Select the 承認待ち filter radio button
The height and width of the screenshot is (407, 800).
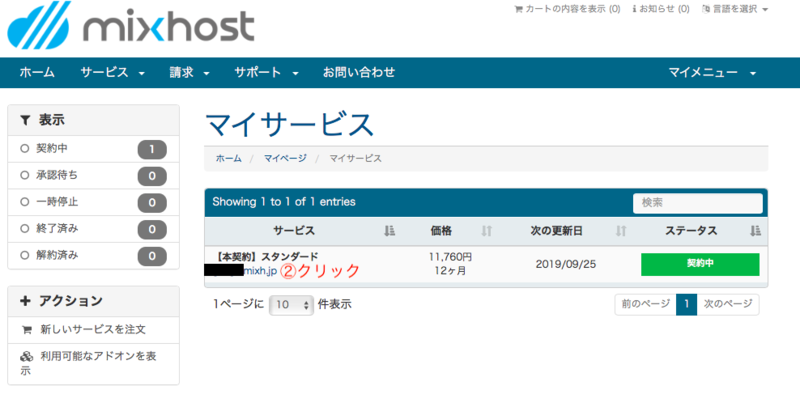click(x=24, y=175)
